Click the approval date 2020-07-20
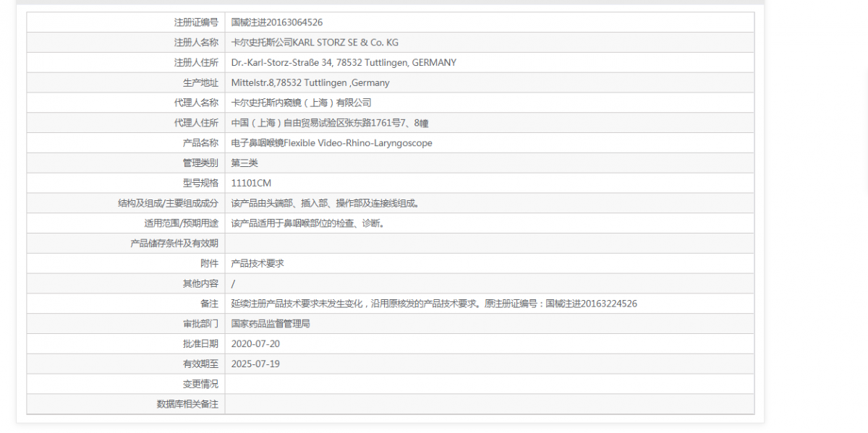Viewport: 868px width, 433px height. [255, 343]
